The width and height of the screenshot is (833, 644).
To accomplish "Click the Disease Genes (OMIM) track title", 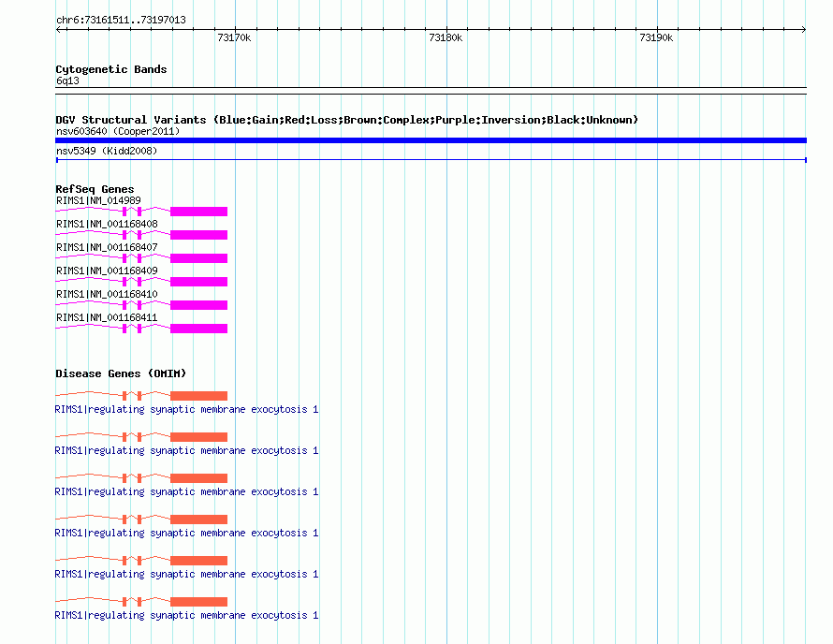I will point(121,373).
